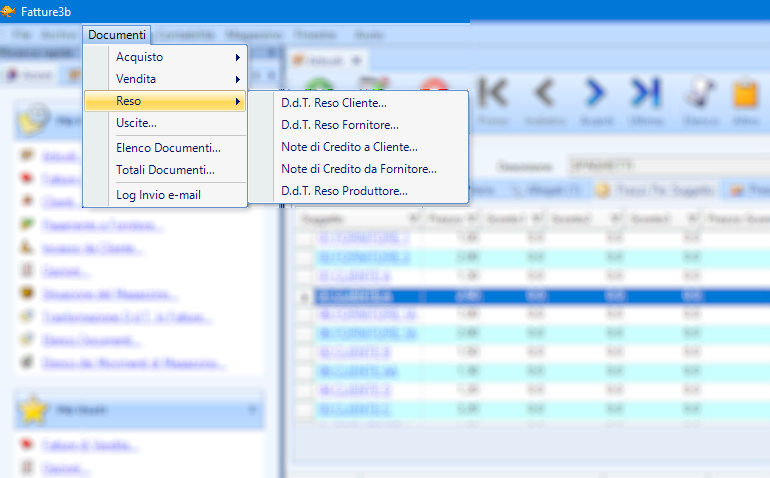Select D.d.T. Reso Fornitore menu entry
Screen dimensions: 770x478
(339, 125)
